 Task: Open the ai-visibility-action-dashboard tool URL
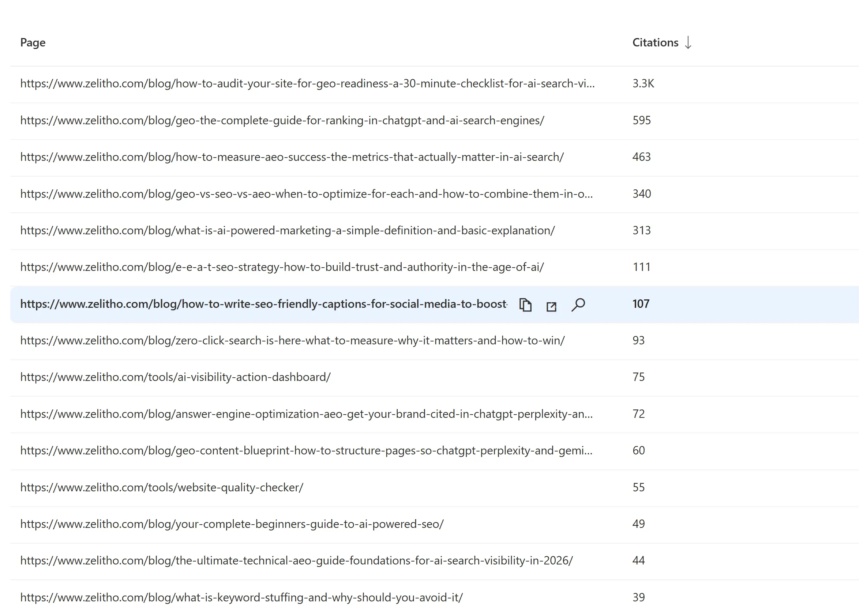176,377
